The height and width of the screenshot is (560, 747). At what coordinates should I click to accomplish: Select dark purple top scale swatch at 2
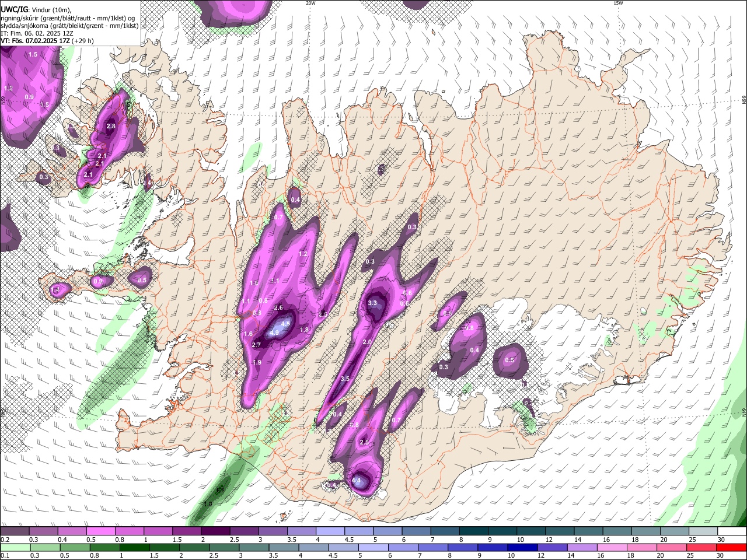(215, 531)
